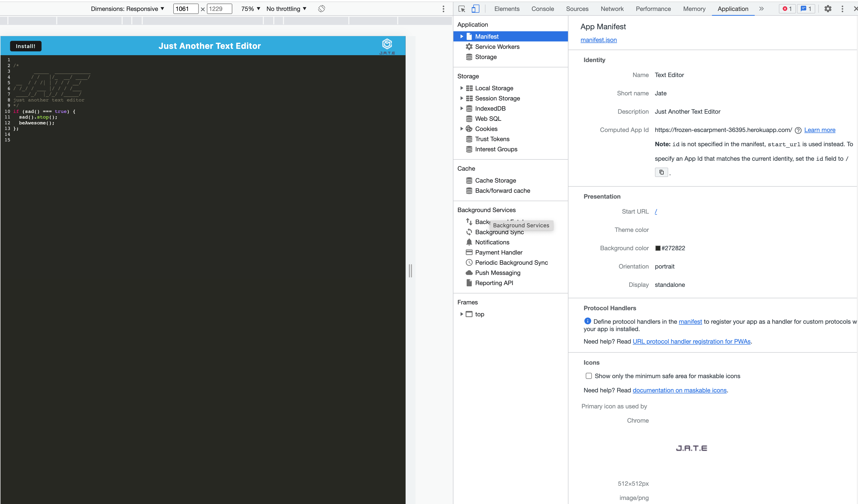
Task: Open the manifest.json link
Action: pos(598,40)
